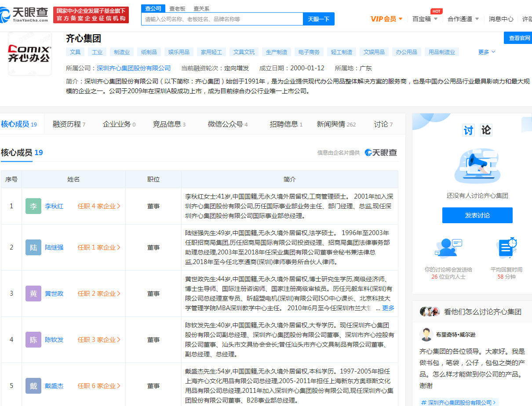
Task: Open 陆继强 profile link
Action: click(54, 247)
